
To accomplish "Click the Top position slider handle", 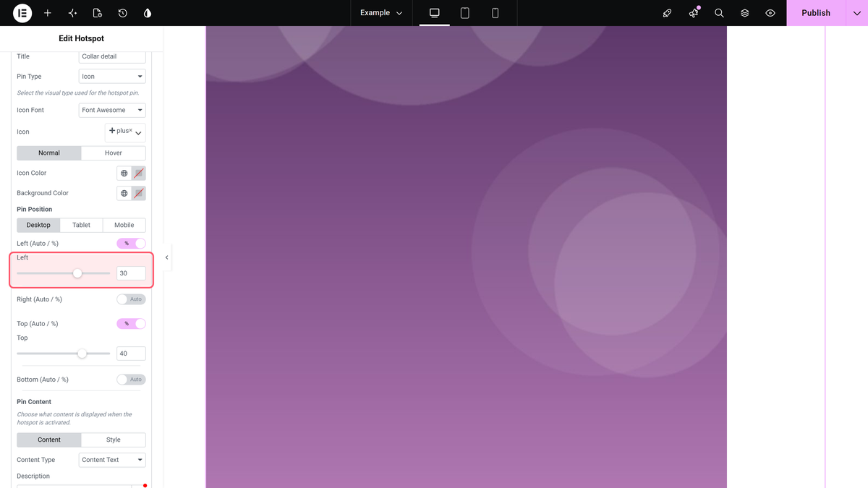I will tap(82, 354).
